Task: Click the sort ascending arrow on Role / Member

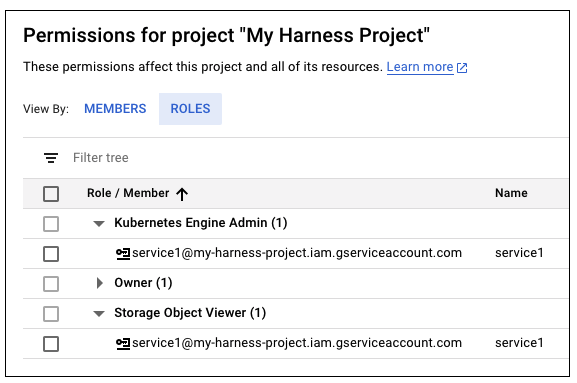Action: click(182, 194)
